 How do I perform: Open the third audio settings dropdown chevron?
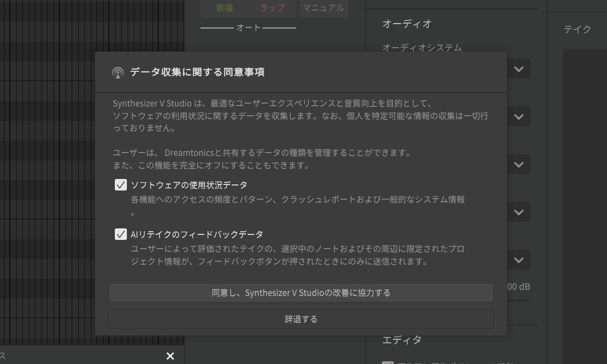coord(519,165)
